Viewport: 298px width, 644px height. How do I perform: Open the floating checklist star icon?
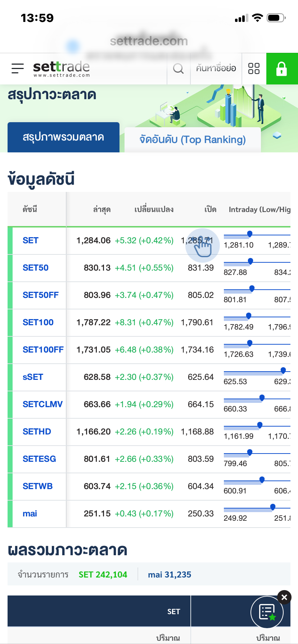(x=267, y=612)
